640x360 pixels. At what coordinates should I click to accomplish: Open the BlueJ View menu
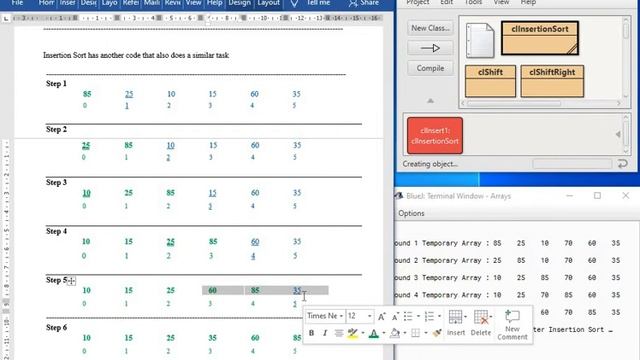point(501,2)
